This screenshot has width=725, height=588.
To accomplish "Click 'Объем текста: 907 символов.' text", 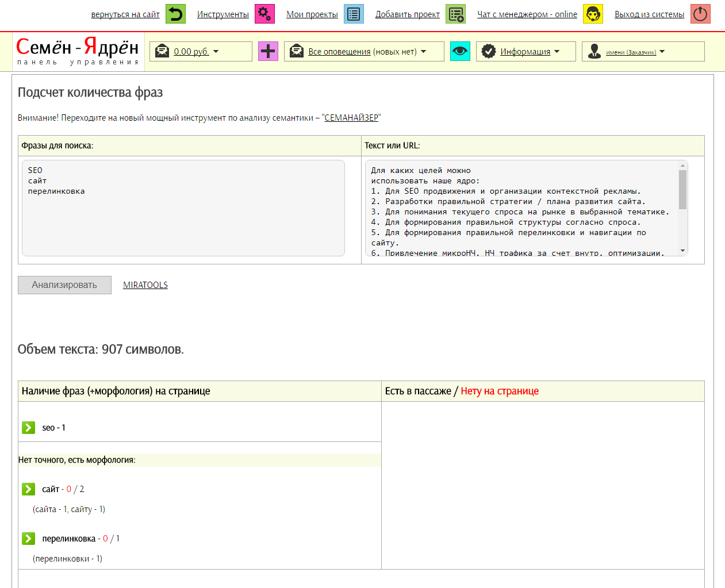I will pos(101,349).
